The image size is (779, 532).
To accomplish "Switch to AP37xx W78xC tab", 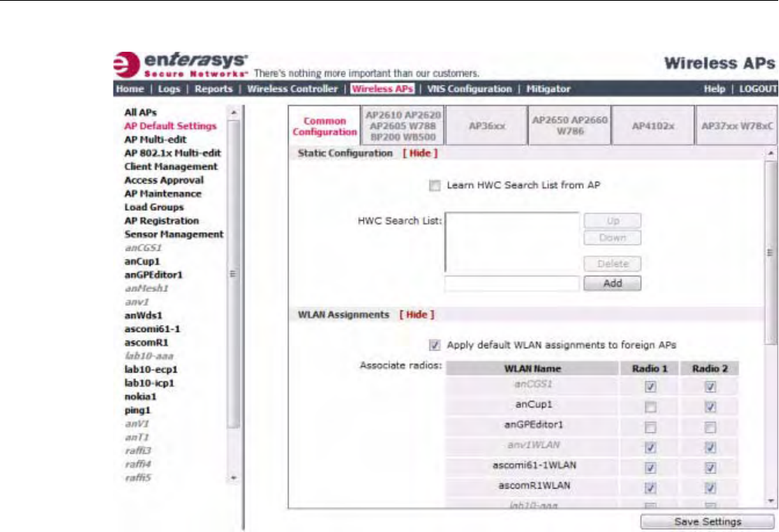I will pyautogui.click(x=737, y=126).
